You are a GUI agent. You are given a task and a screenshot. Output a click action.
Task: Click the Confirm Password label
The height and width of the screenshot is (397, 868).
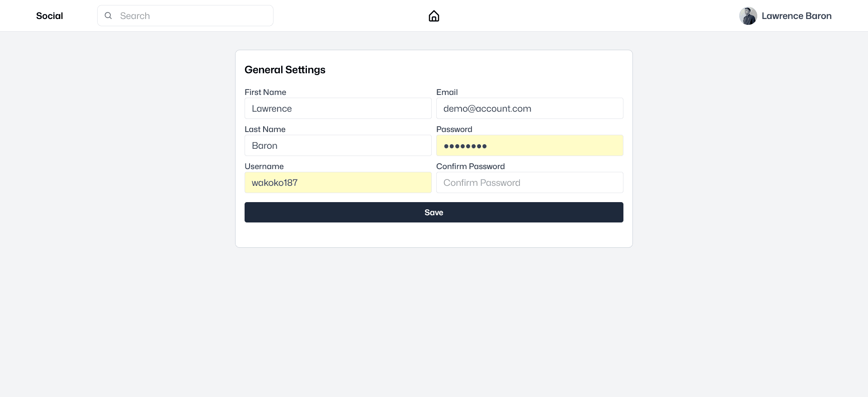tap(471, 166)
